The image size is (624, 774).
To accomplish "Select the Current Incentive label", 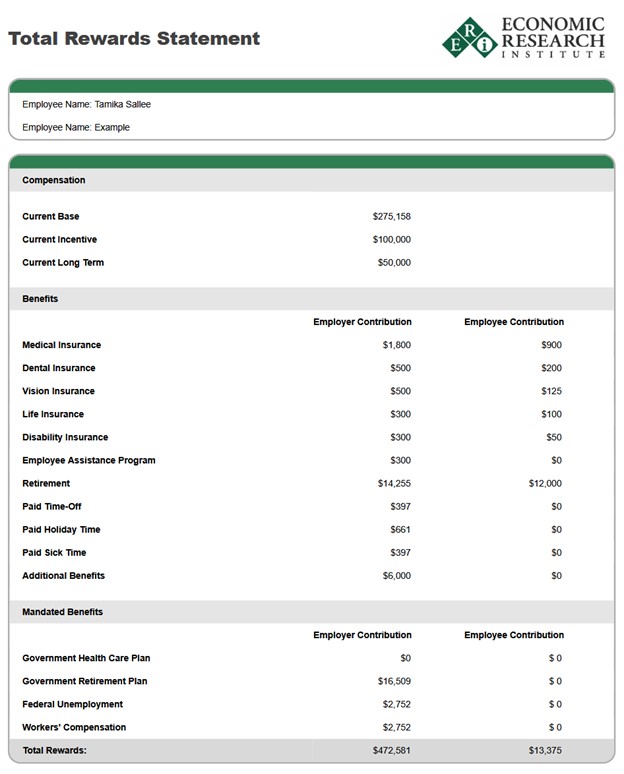I will coord(60,240).
